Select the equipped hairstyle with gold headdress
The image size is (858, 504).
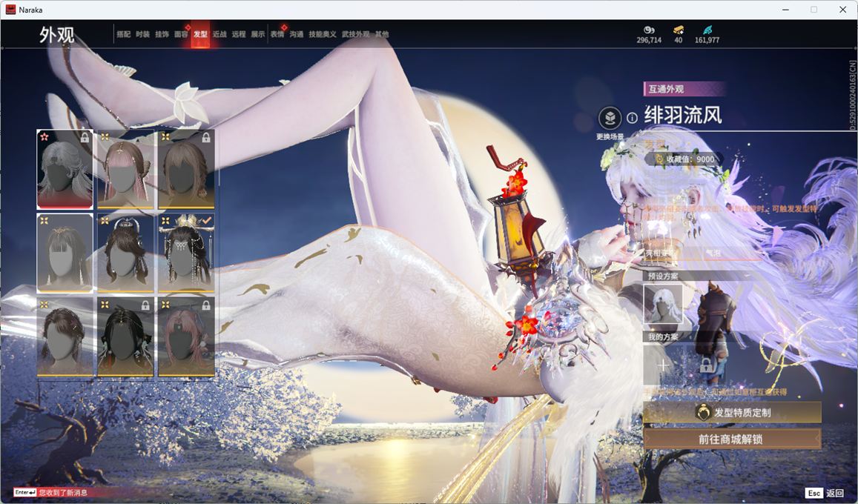click(186, 253)
